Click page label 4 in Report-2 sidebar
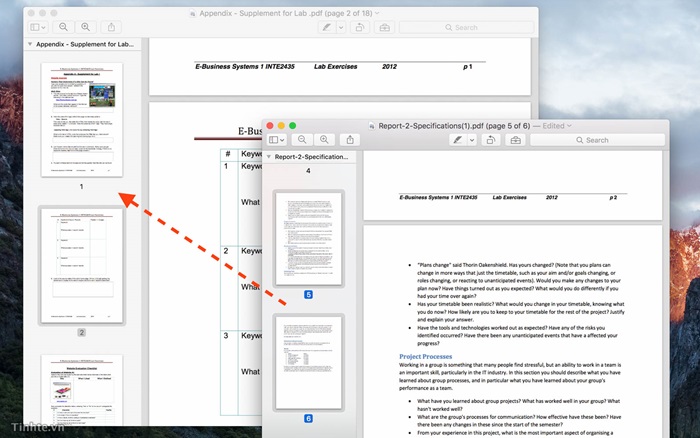700x438 pixels. [x=308, y=171]
